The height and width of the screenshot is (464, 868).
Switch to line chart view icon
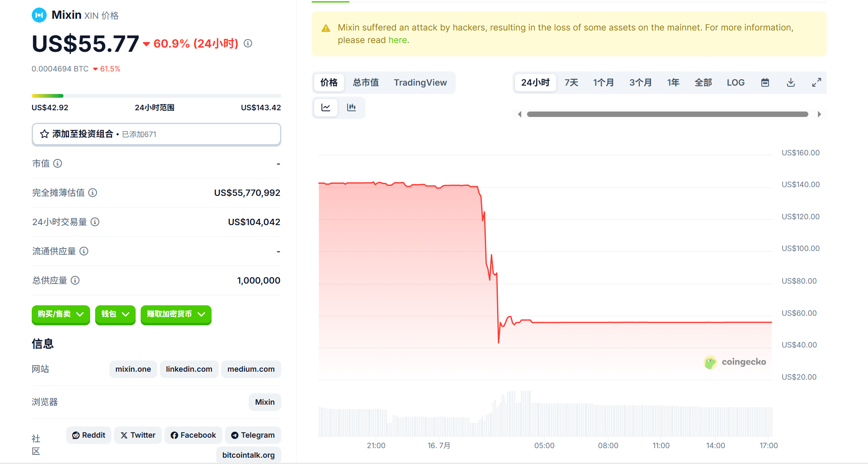click(326, 108)
